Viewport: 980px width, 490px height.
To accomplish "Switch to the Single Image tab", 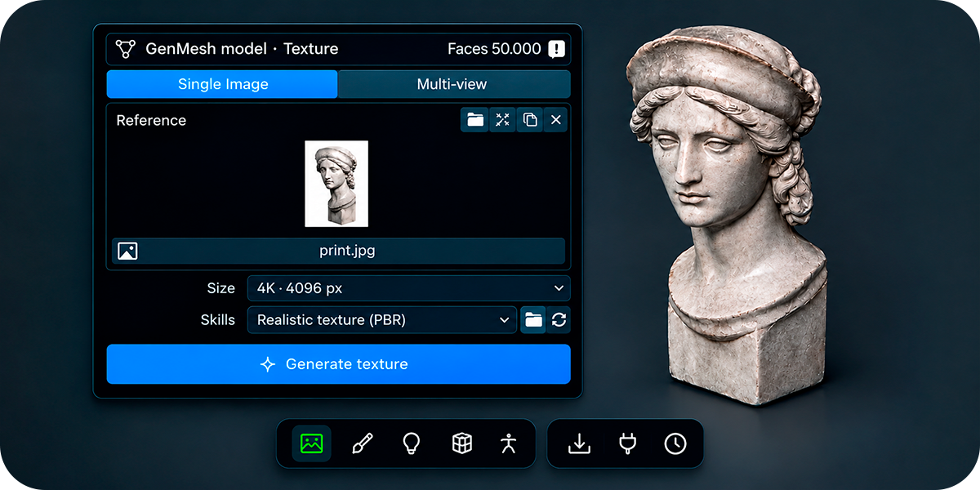I will point(222,84).
